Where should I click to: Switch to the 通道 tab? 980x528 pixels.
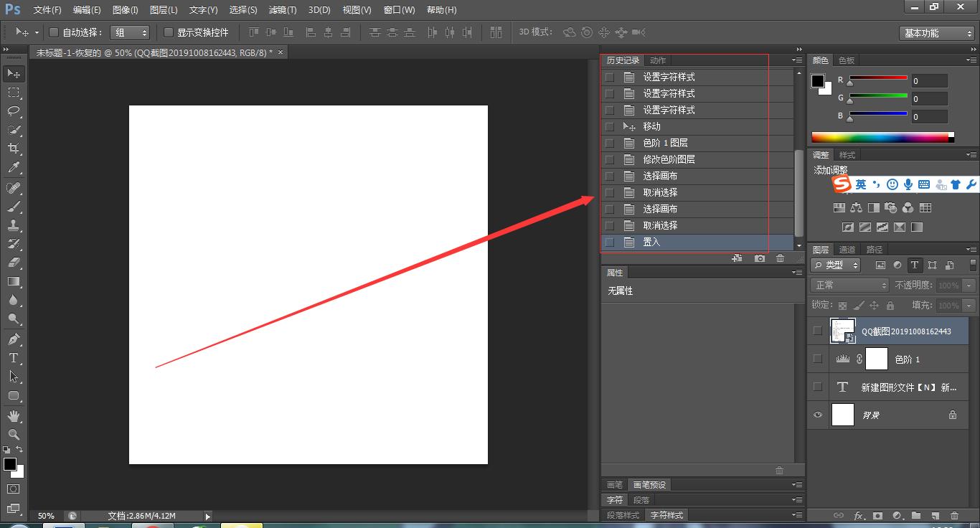[x=847, y=250]
